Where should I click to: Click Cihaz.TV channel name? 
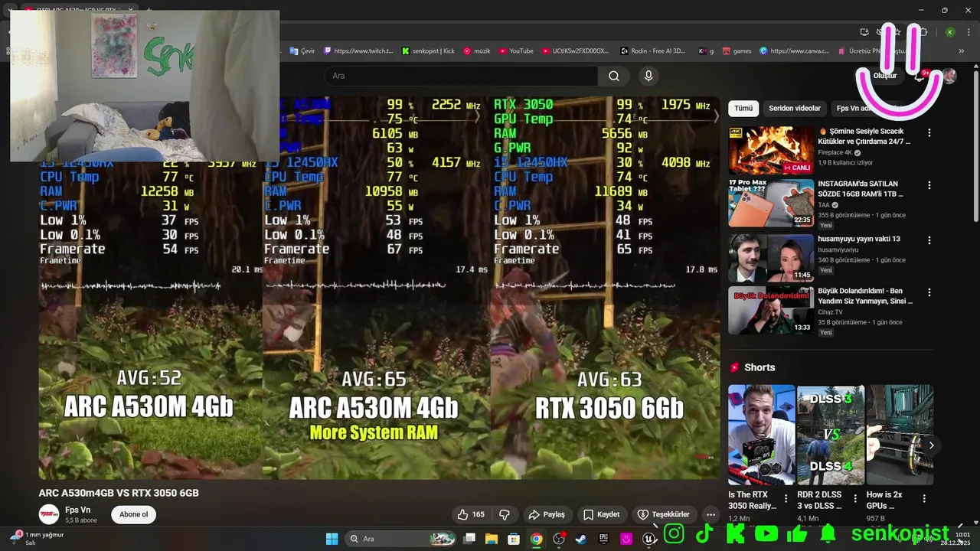[830, 311]
